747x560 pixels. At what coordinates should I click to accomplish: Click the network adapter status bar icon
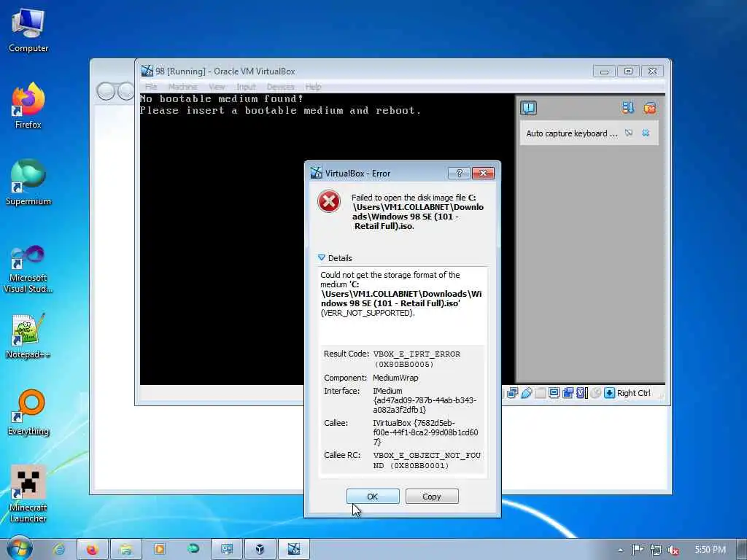click(513, 393)
